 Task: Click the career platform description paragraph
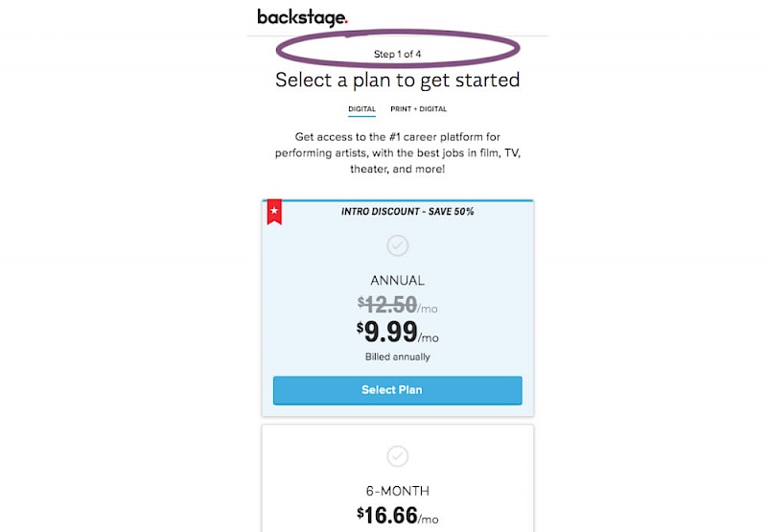[x=397, y=152]
